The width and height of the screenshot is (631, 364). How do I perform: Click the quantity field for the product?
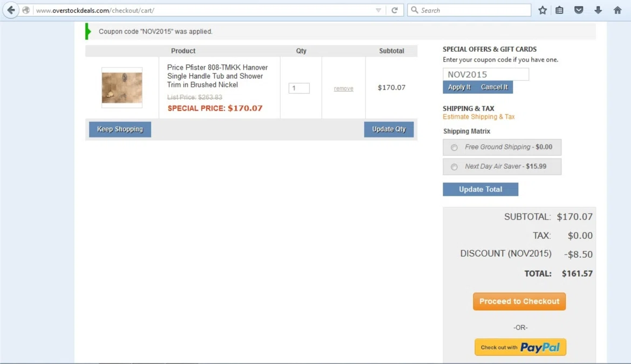point(299,88)
